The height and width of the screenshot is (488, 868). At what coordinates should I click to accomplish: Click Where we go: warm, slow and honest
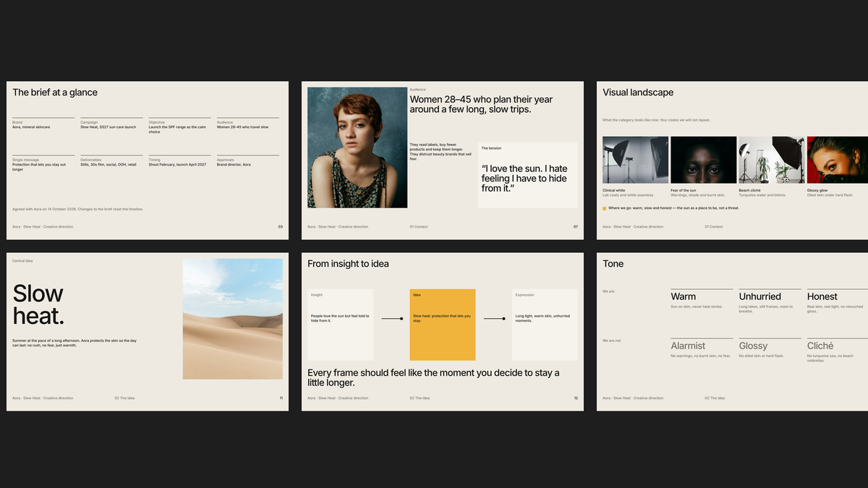[674, 208]
